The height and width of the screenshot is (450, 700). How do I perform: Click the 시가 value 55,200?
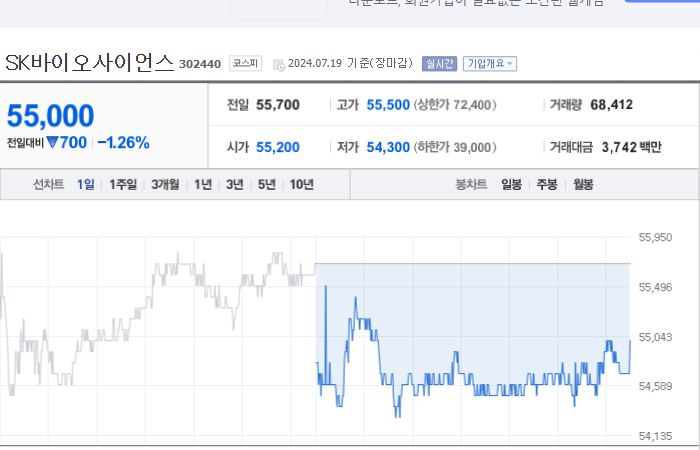click(x=278, y=147)
